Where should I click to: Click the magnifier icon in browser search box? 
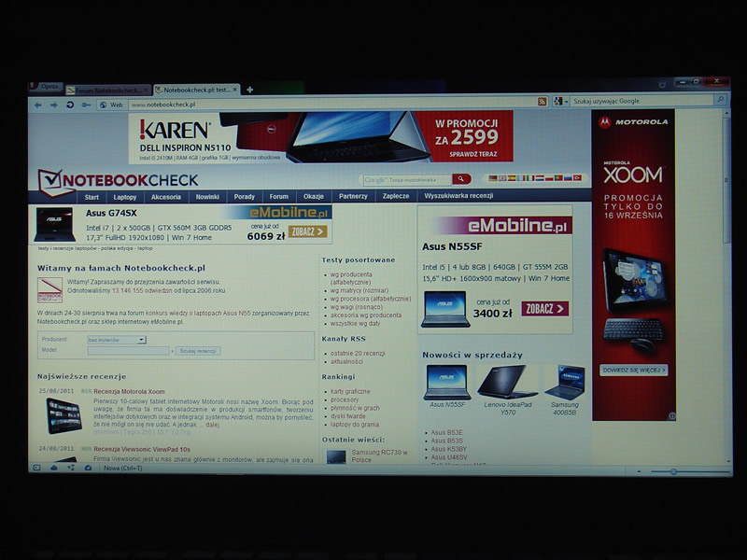(720, 100)
